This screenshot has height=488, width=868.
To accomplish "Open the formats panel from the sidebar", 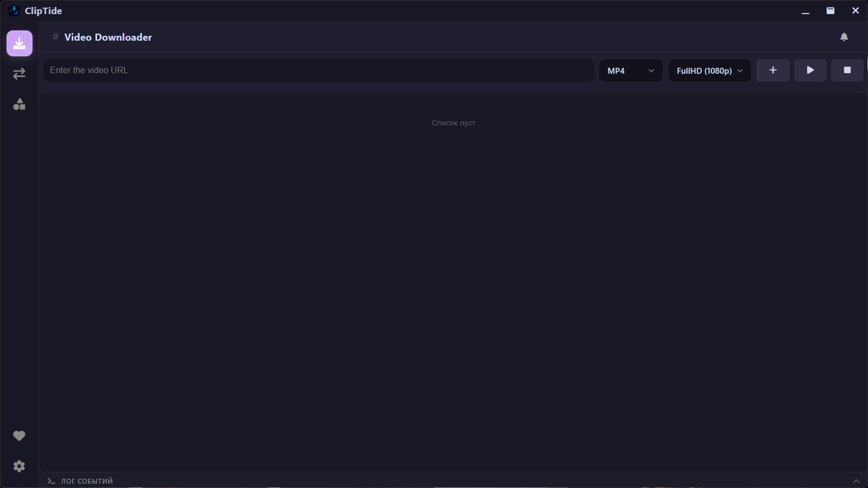I will click(x=19, y=105).
